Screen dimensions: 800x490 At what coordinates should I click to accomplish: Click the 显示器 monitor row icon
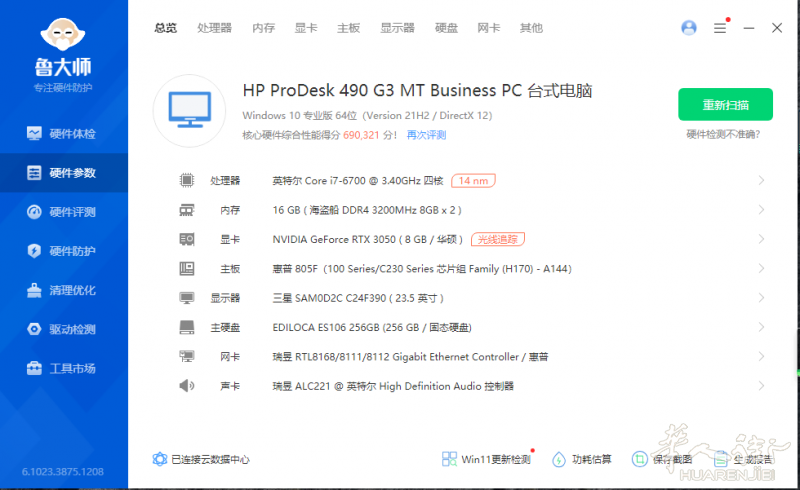coord(187,298)
